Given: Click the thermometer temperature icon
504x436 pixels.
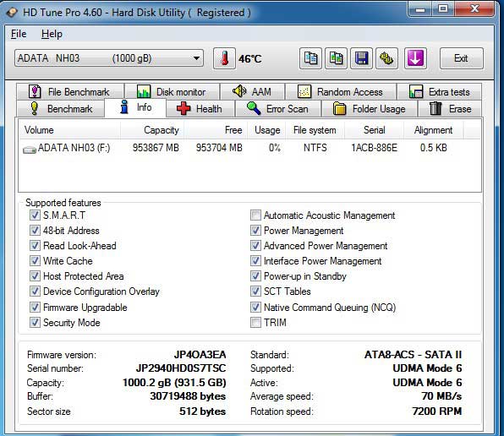Looking at the screenshot, I should (224, 58).
